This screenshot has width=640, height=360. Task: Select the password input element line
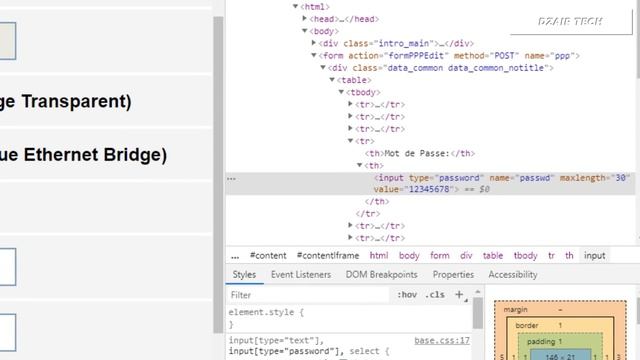click(x=430, y=184)
